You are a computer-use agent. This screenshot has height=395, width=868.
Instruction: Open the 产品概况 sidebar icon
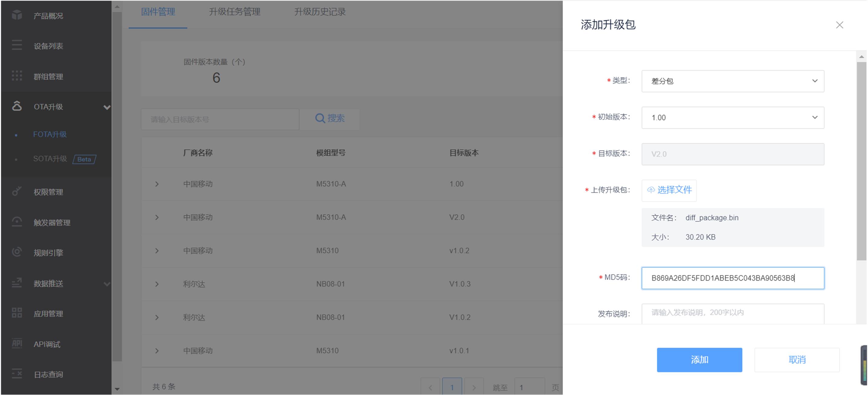pyautogui.click(x=17, y=15)
